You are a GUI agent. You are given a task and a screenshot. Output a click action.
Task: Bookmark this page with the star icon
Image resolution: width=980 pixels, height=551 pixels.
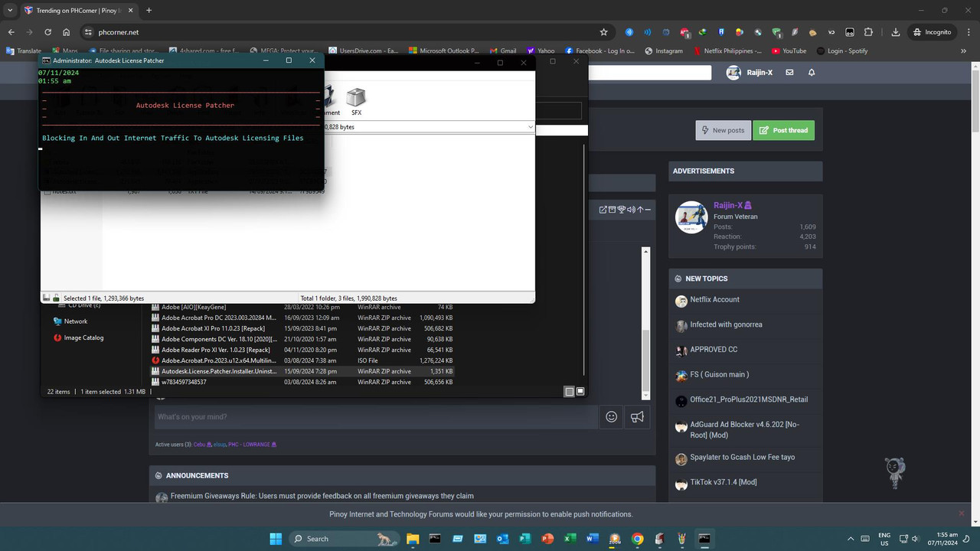coord(603,32)
